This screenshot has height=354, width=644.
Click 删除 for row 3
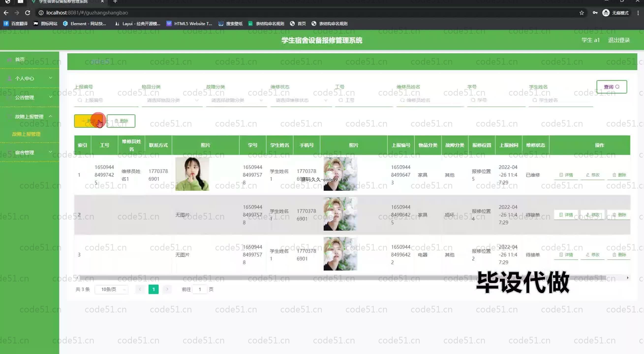click(x=619, y=255)
